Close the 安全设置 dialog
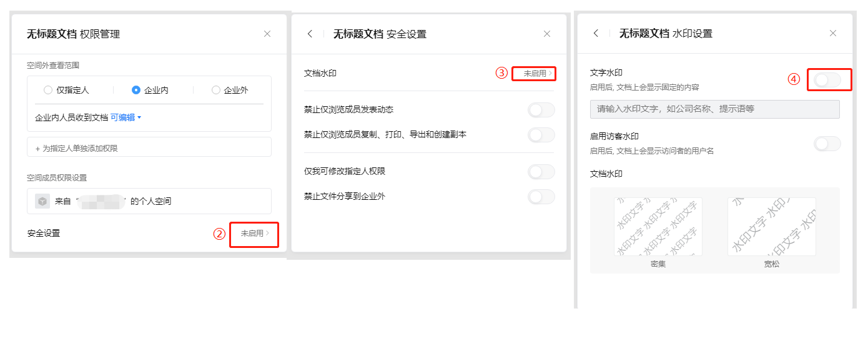This screenshot has width=868, height=341. click(547, 34)
